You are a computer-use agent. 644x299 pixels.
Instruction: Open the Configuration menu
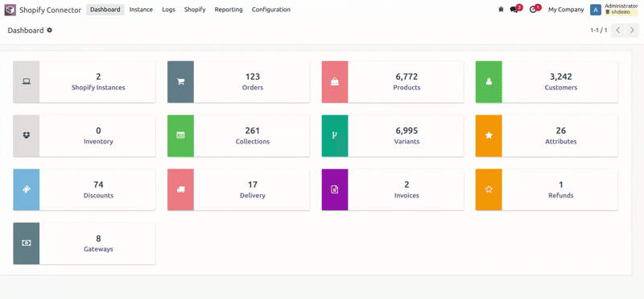(x=271, y=10)
